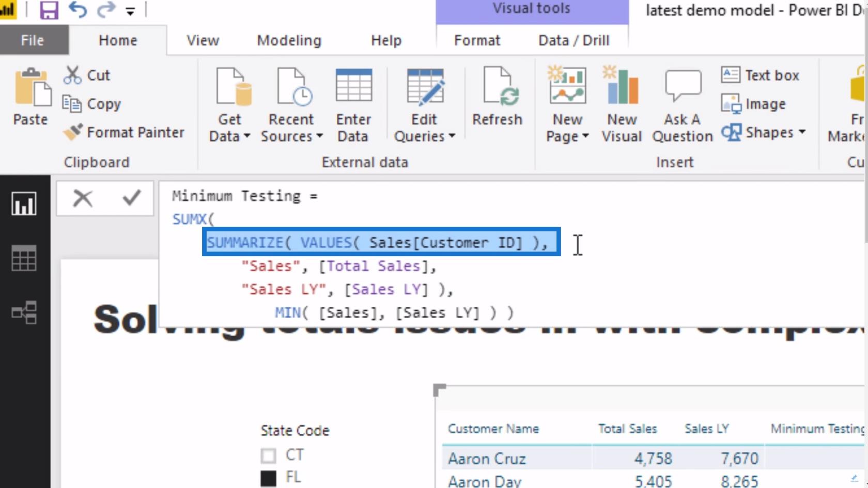The image size is (868, 488).
Task: Click the Format Painter button
Action: point(124,133)
